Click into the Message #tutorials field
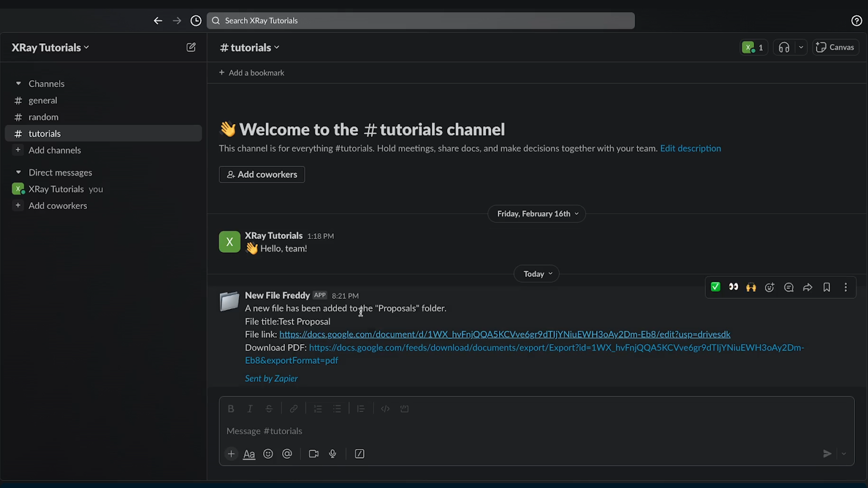Screen dimensions: 868x488 (x=536, y=431)
